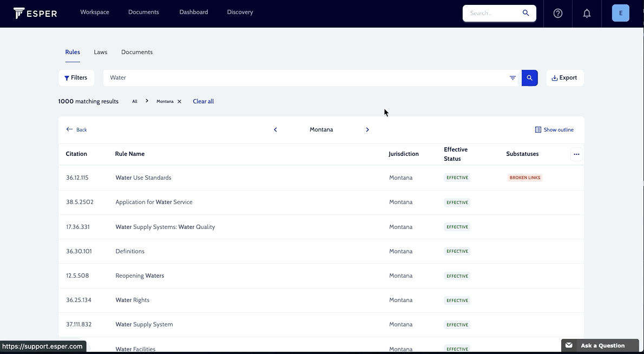Click the Clear all link
The image size is (644, 354).
[x=203, y=101]
